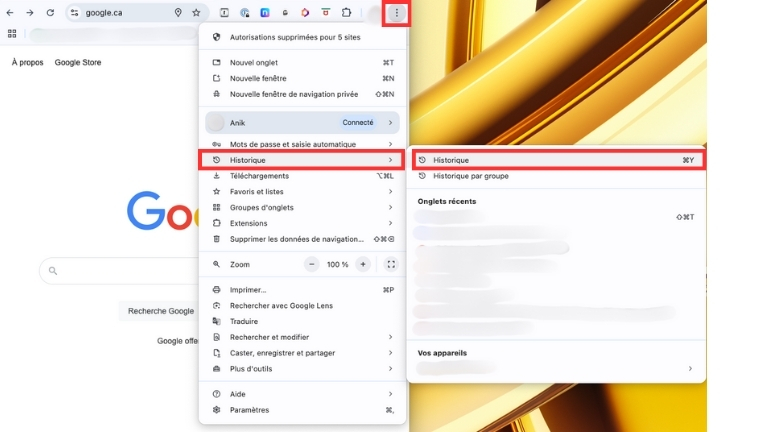Viewport: 768px width, 432px height.
Task: Decrease zoom with the minus button
Action: click(x=312, y=264)
